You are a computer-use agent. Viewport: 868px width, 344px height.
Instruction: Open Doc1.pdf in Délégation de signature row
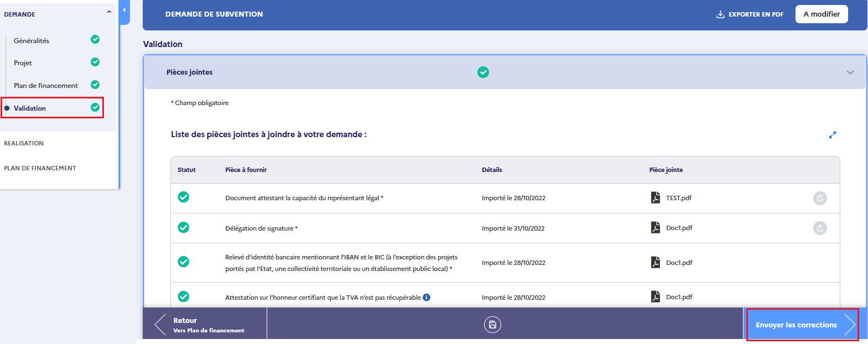(x=679, y=227)
